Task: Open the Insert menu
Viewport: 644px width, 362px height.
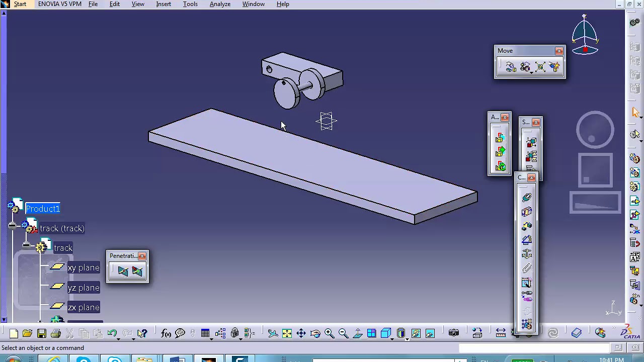Action: [164, 4]
